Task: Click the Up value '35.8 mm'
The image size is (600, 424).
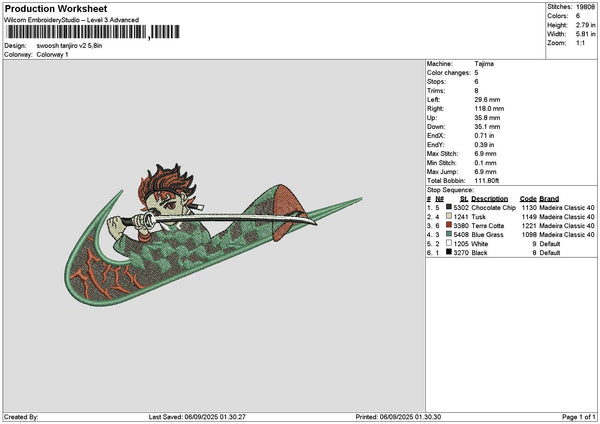Action: click(x=487, y=118)
